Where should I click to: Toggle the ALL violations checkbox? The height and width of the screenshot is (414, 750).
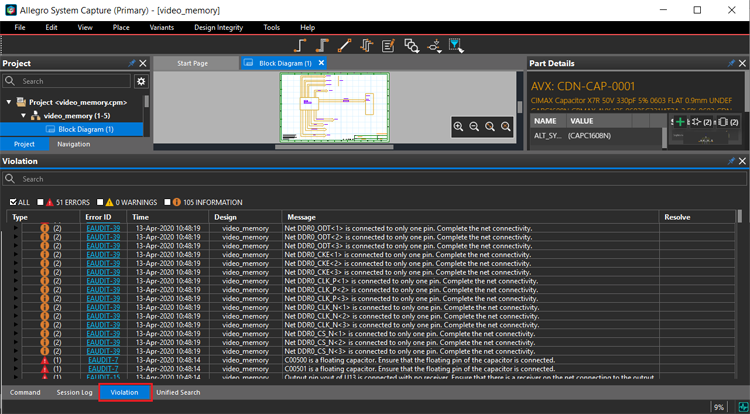pyautogui.click(x=13, y=202)
